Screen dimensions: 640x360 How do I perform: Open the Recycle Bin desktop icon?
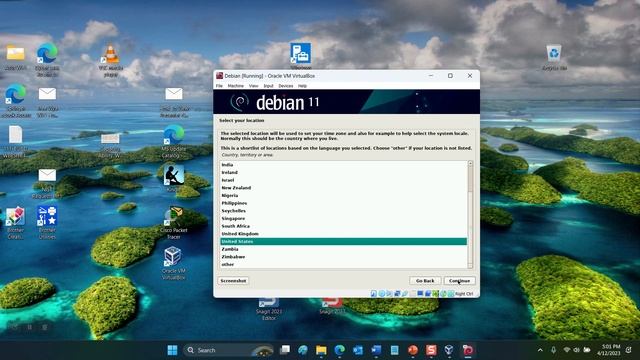pyautogui.click(x=554, y=58)
